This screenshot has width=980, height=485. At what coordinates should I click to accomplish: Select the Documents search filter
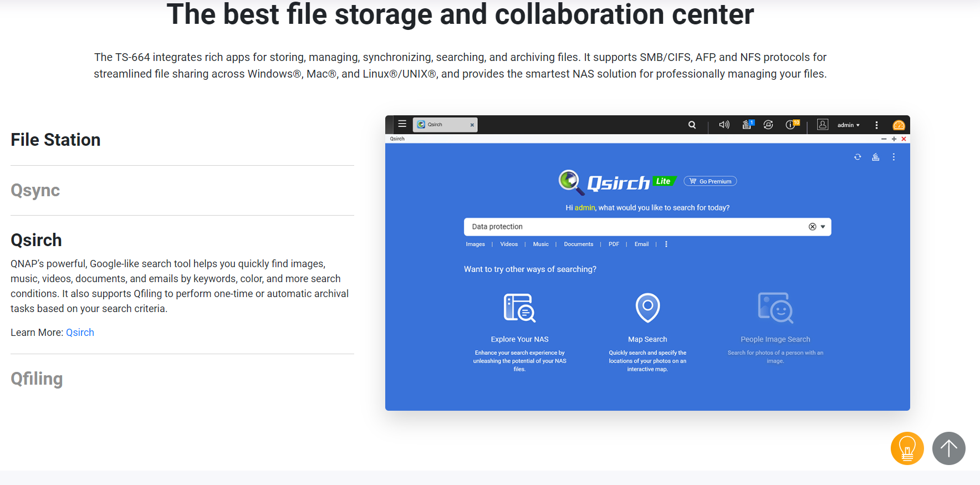pos(578,244)
